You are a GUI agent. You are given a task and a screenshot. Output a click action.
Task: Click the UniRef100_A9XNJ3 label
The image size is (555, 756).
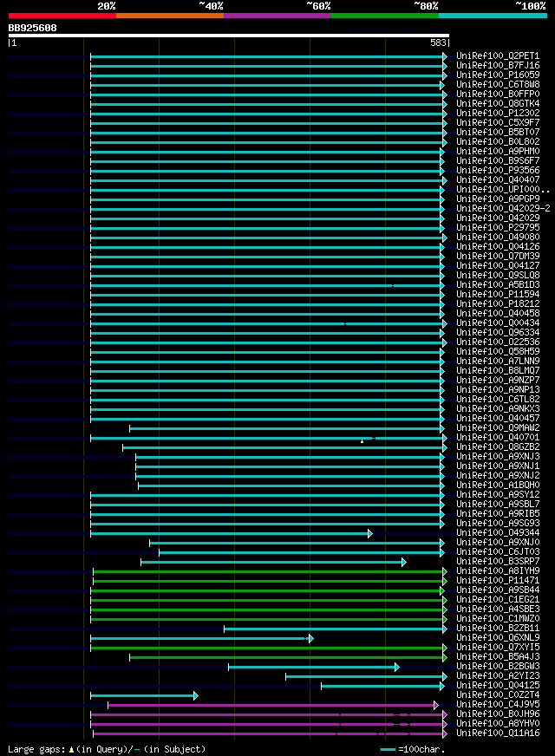tap(498, 457)
